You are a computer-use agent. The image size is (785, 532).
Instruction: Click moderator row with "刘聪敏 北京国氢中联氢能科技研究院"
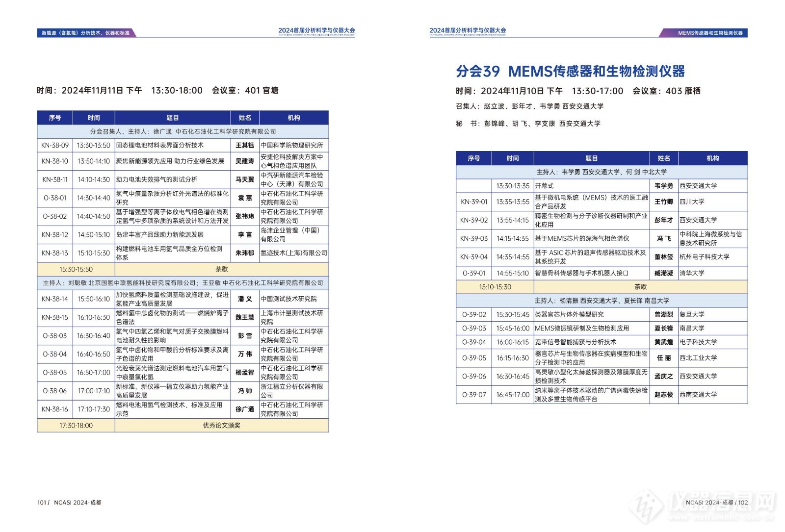click(x=183, y=283)
